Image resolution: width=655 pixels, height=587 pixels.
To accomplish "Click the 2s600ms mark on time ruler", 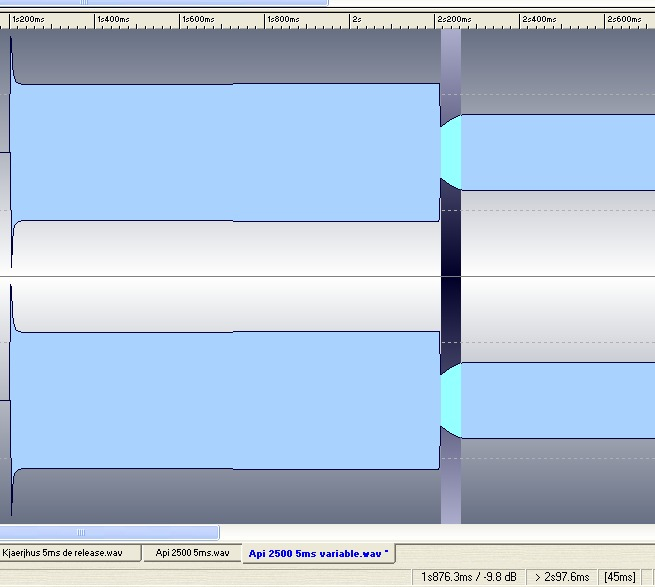I will (x=625, y=19).
